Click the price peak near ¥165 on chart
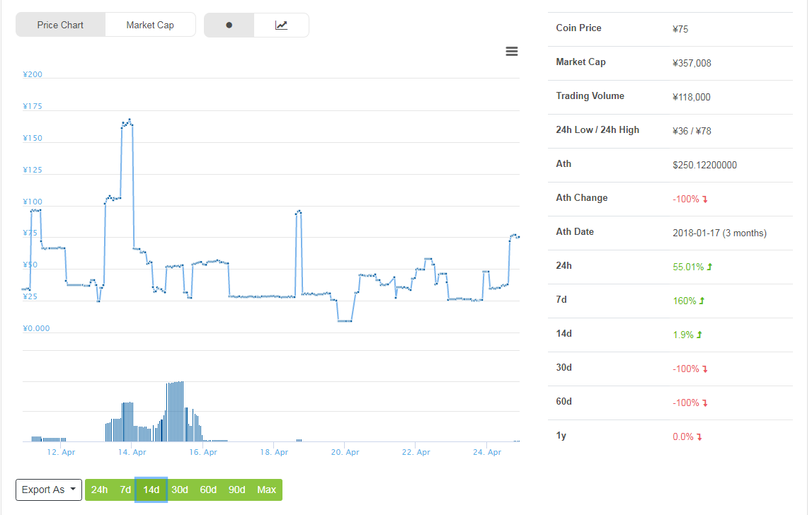Screen dimensions: 812x515 pyautogui.click(x=129, y=120)
